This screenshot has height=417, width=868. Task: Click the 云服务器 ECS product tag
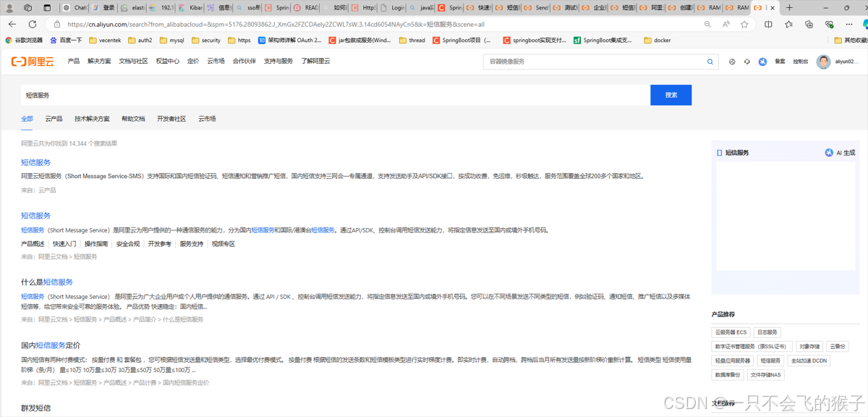pyautogui.click(x=731, y=332)
